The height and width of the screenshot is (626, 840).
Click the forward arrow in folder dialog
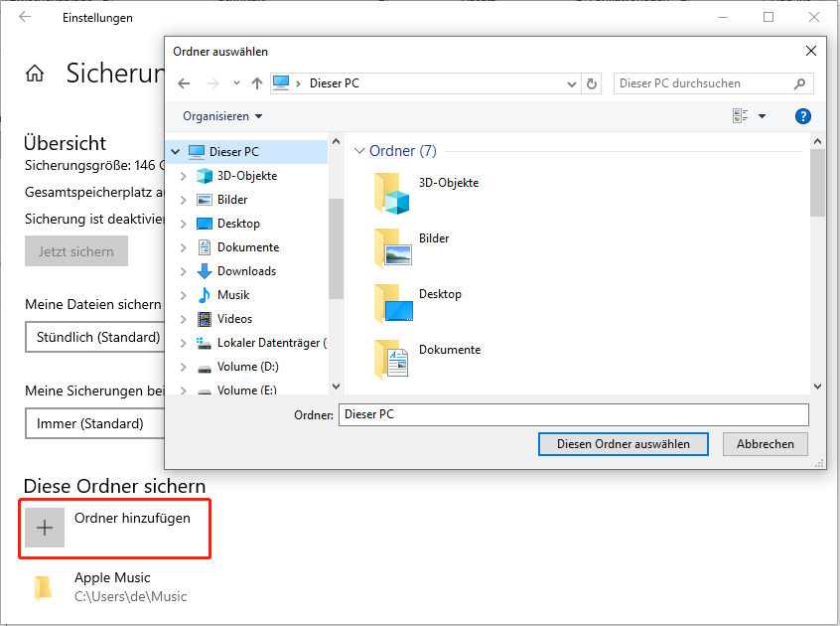click(x=213, y=83)
